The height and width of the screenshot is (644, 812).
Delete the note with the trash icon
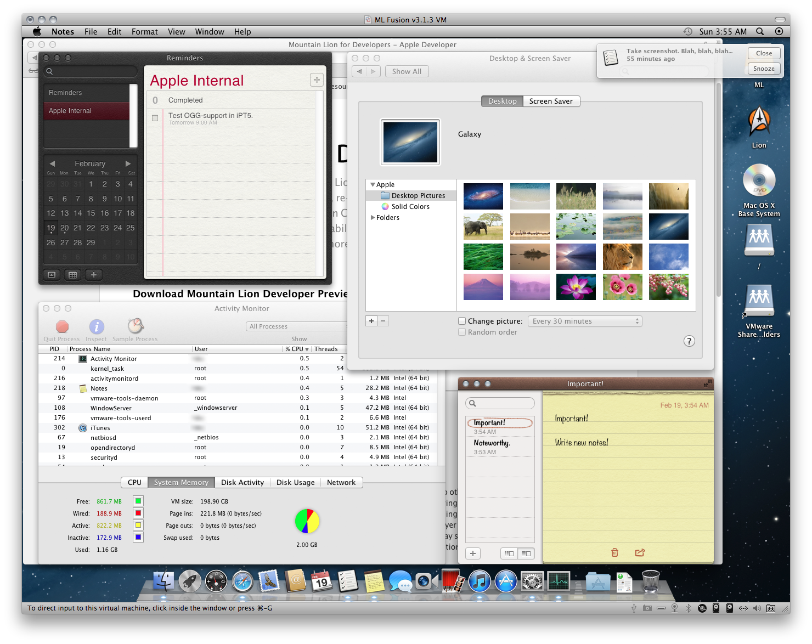(614, 552)
